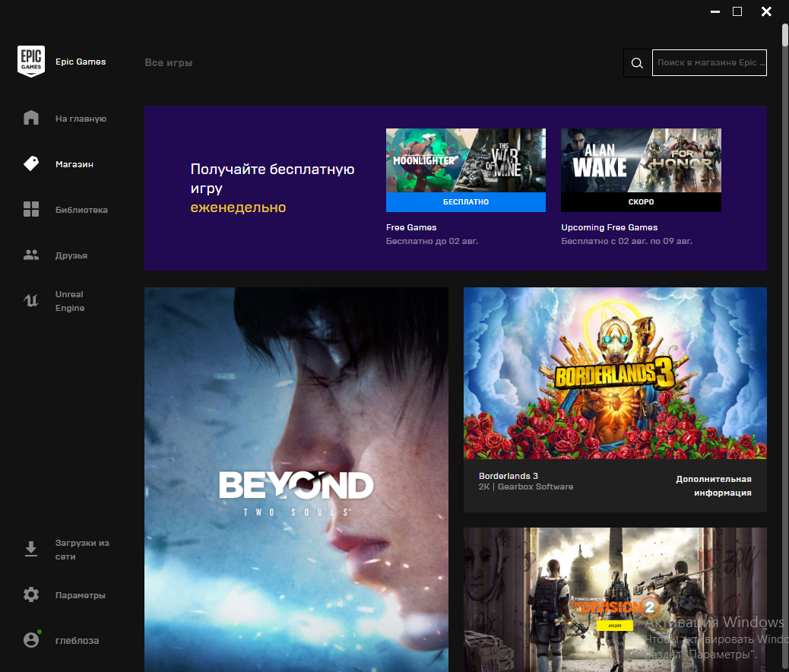
Task: Click the vertical scrollbar thumb
Action: pyautogui.click(x=785, y=35)
